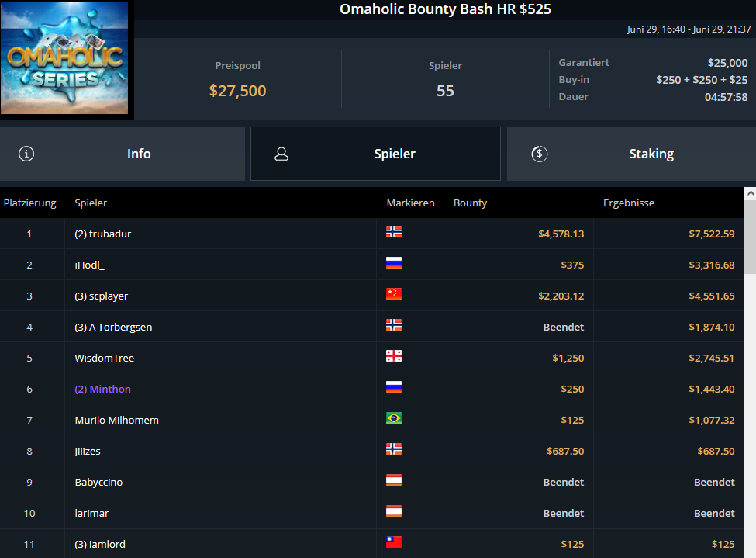
Task: Click the player list scrollbar thumb
Action: [751, 237]
